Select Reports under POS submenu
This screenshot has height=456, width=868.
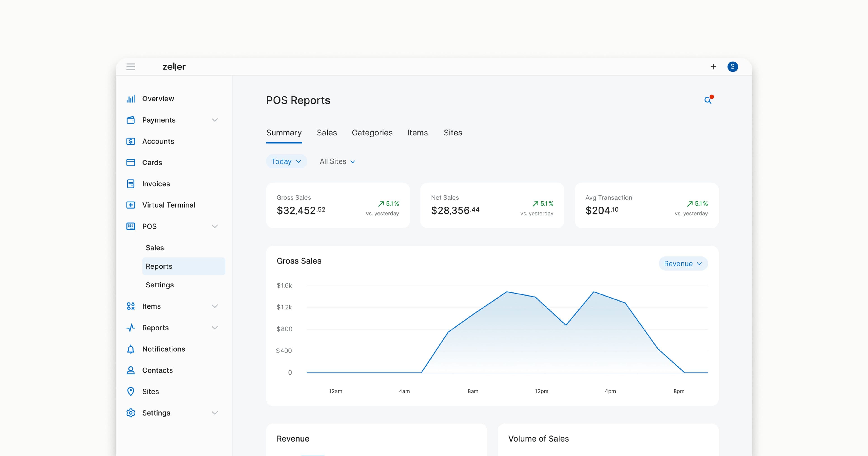click(x=184, y=266)
